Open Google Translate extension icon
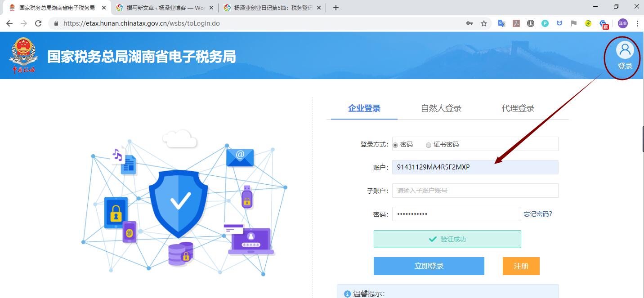 coord(502,23)
